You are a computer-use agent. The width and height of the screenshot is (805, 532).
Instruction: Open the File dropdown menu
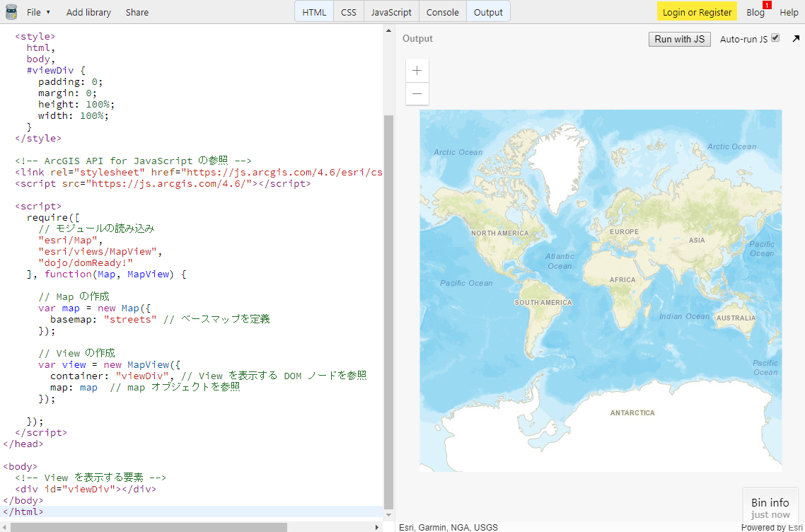point(38,12)
